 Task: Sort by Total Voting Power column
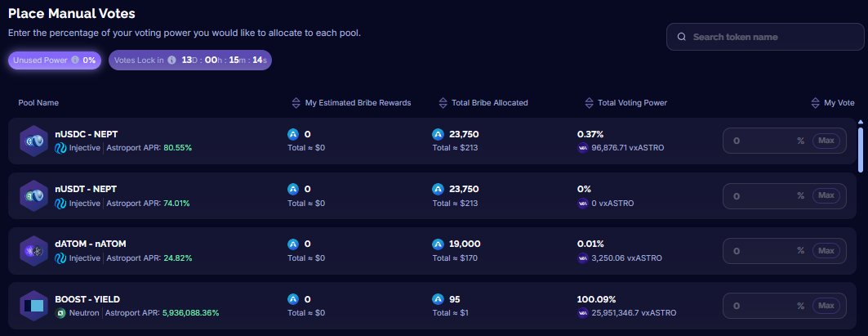pyautogui.click(x=626, y=102)
